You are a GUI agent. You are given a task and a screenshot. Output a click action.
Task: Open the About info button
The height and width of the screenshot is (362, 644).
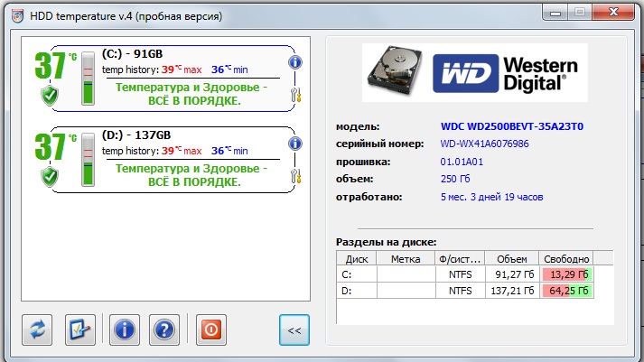pos(125,330)
